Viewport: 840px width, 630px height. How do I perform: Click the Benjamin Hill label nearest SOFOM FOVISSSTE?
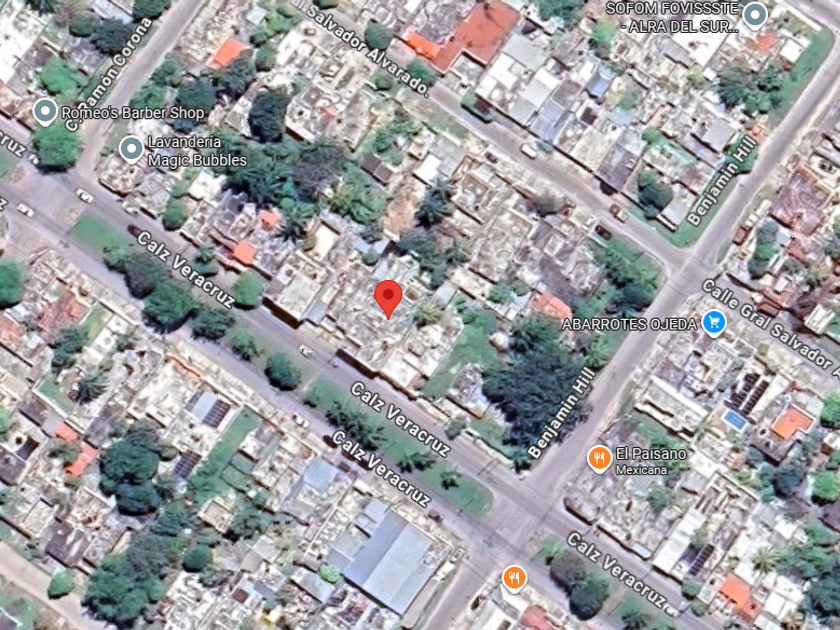pos(722,181)
